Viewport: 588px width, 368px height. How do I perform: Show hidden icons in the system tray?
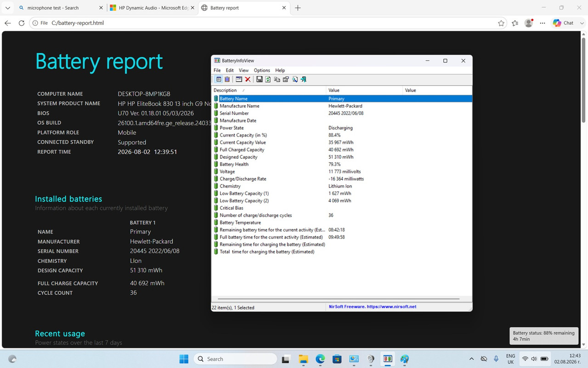(x=471, y=359)
